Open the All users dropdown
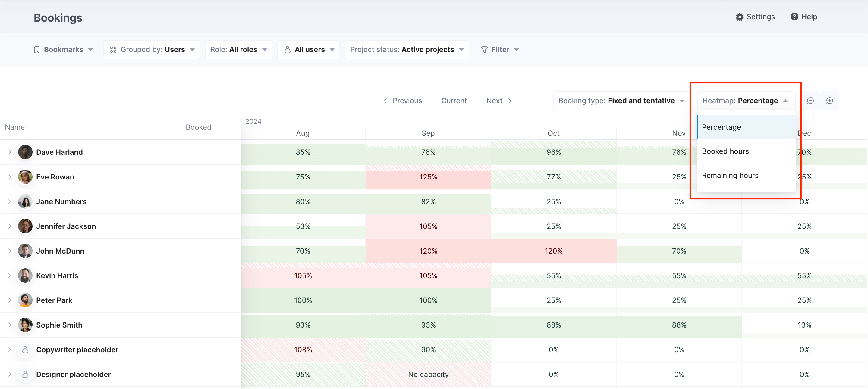This screenshot has height=389, width=868. pyautogui.click(x=309, y=49)
